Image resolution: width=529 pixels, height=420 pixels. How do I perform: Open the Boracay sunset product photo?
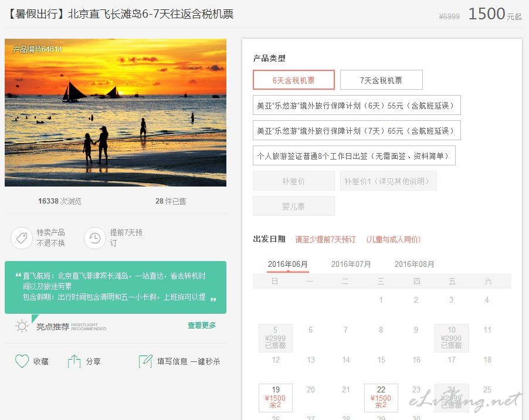tap(116, 113)
